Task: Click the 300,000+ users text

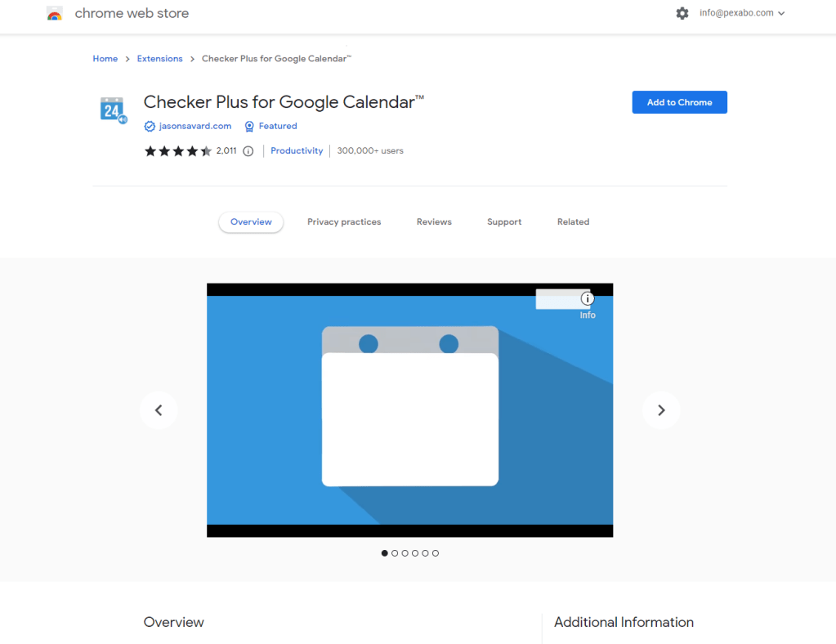Action: tap(370, 151)
